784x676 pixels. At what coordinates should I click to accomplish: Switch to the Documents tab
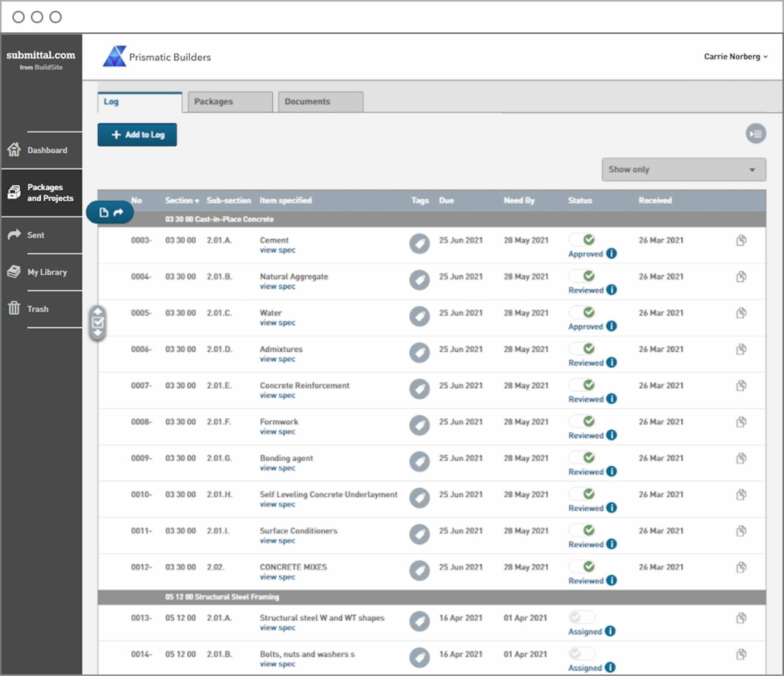[321, 102]
